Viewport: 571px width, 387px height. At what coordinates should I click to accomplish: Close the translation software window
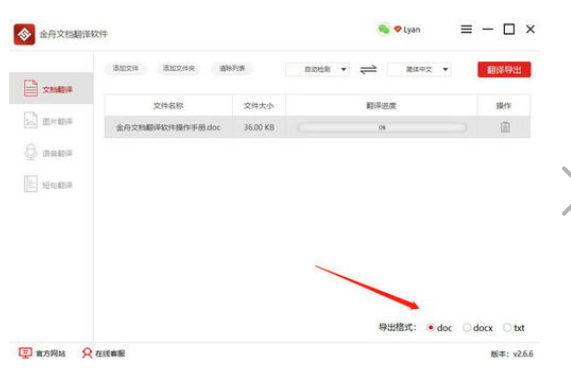click(x=530, y=29)
